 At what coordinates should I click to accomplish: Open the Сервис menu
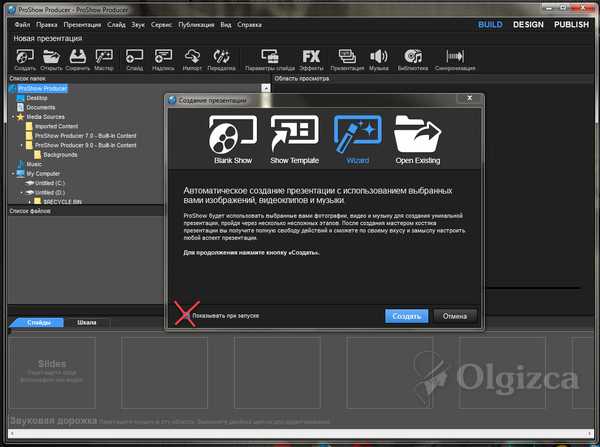pos(161,25)
